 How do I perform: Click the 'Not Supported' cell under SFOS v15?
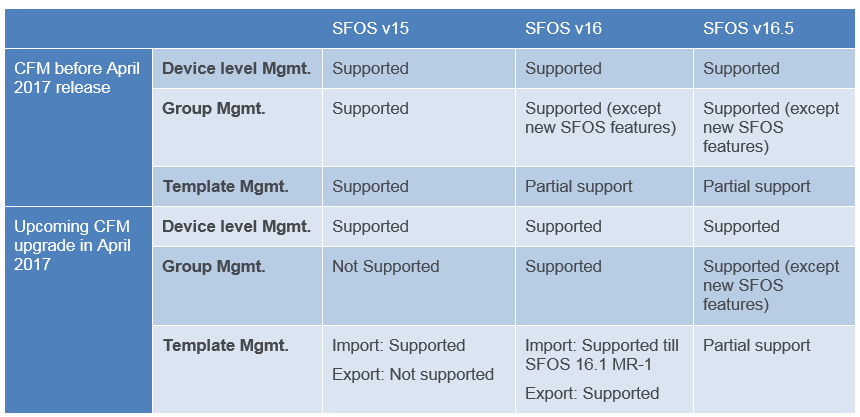(x=385, y=266)
